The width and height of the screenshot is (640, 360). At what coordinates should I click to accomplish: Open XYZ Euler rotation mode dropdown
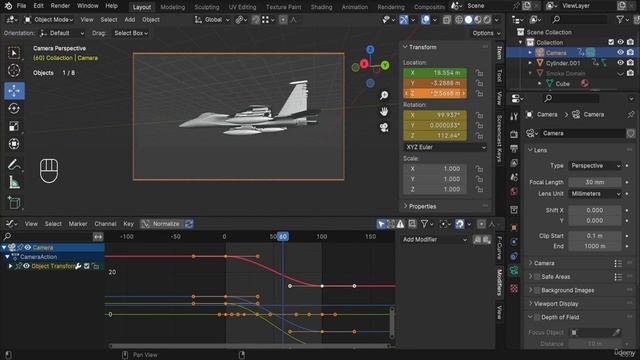click(445, 147)
